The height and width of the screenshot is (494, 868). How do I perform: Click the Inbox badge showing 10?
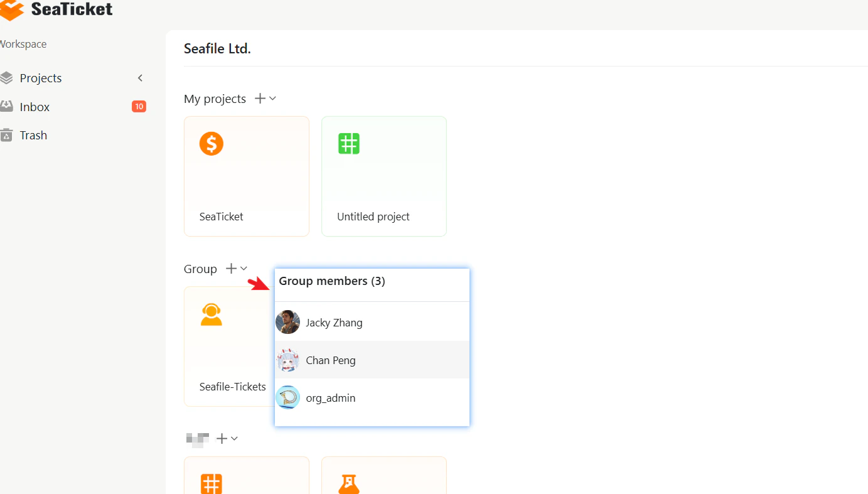pyautogui.click(x=139, y=107)
